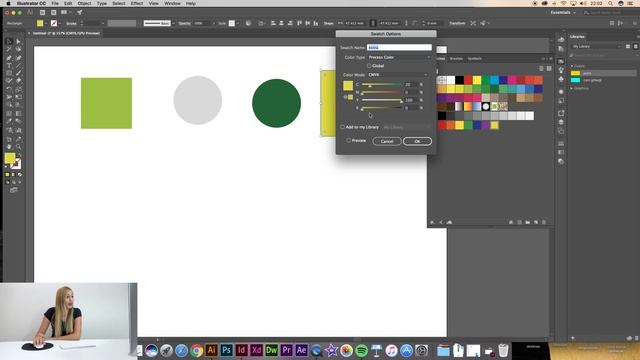Select the Gradient tool
Viewport: 640px width, 360px height.
(x=18, y=113)
